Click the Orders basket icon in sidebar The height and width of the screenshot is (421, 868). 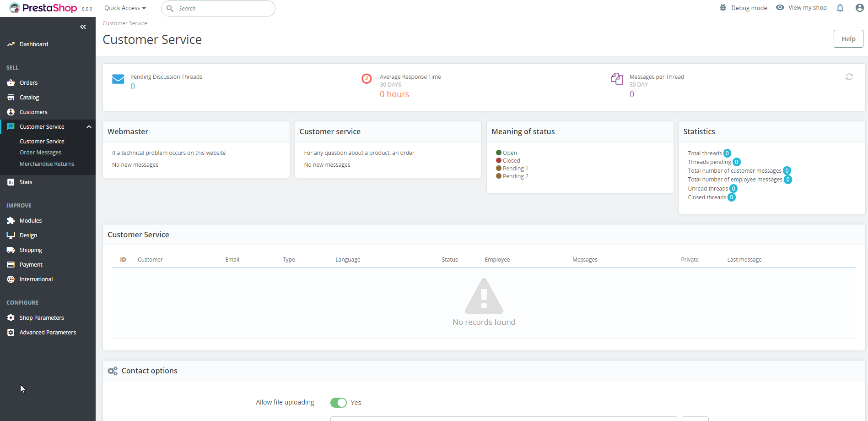tap(11, 83)
